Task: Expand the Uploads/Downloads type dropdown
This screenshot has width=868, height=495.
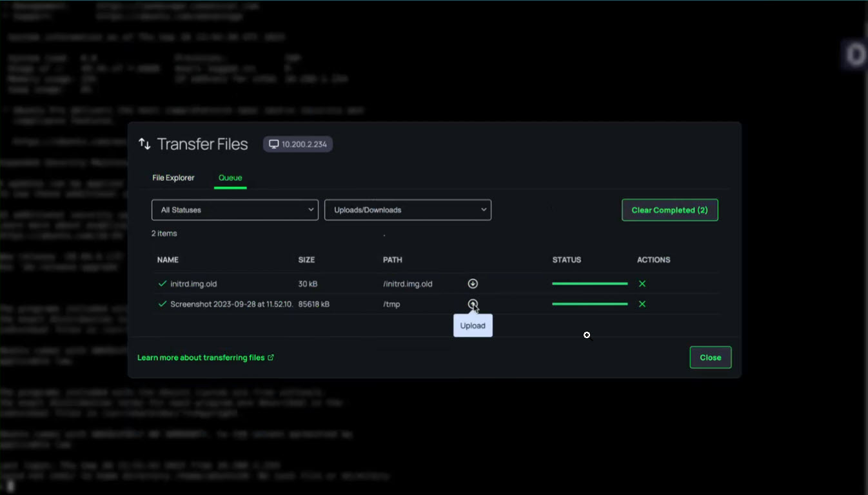Action: tap(408, 210)
